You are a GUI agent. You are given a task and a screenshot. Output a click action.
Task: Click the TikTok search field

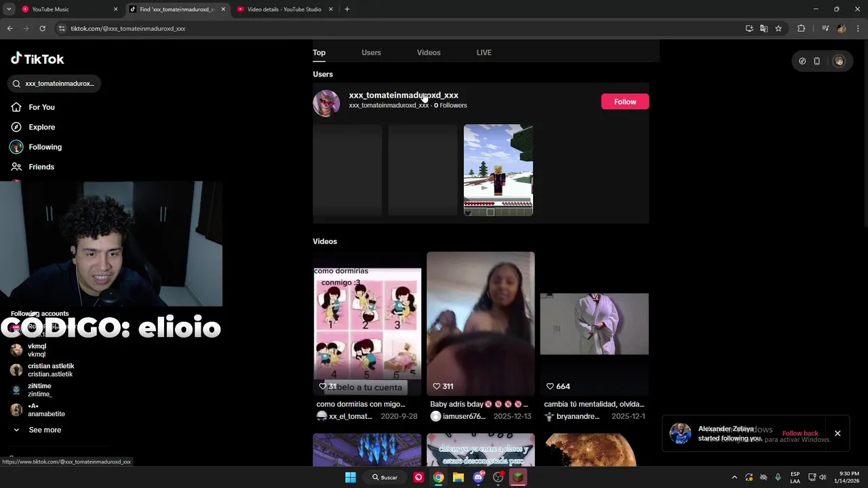[x=54, y=83]
